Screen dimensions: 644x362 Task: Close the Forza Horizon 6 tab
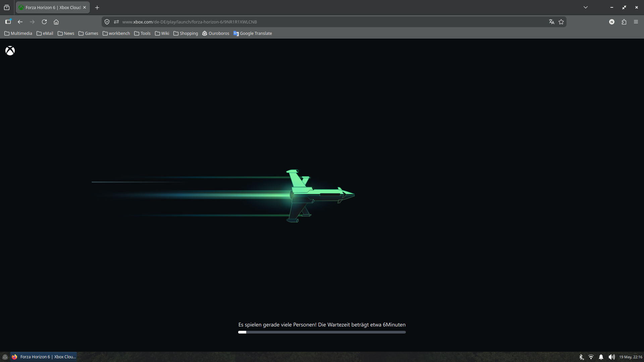(x=85, y=7)
